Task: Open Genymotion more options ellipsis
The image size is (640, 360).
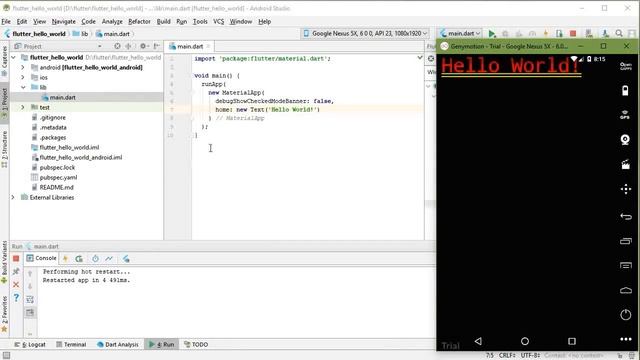Action: coord(626,339)
